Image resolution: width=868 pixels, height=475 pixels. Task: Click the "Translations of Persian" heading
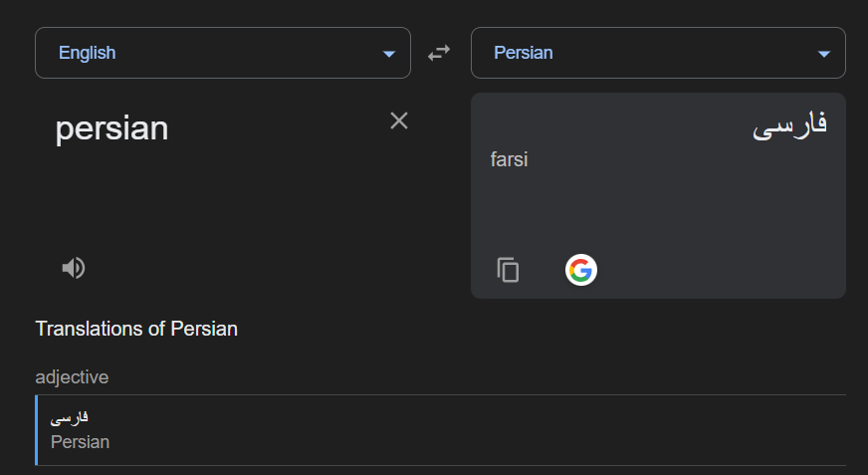tap(136, 329)
